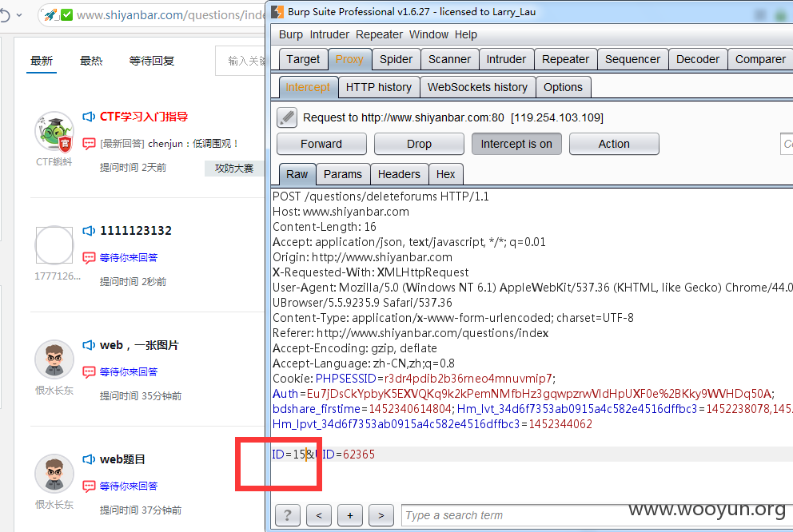The width and height of the screenshot is (793, 532).
Task: Click the Burp Suite logo icon in title bar
Action: 277,11
